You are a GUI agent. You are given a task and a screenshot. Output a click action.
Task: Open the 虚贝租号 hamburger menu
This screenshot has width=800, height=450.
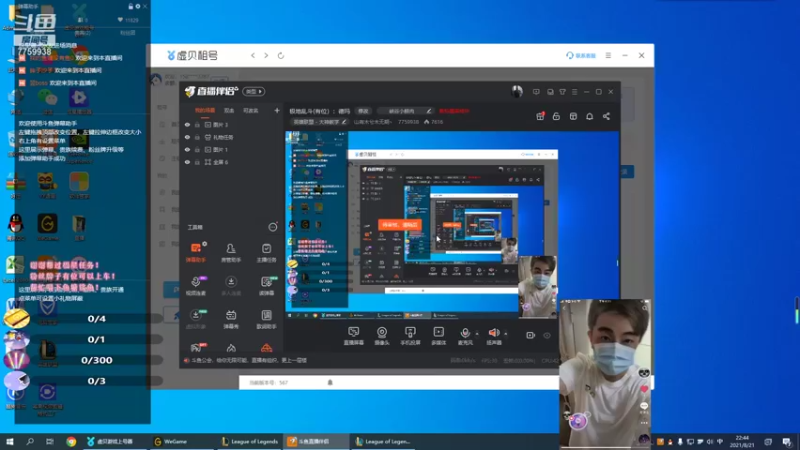click(608, 55)
